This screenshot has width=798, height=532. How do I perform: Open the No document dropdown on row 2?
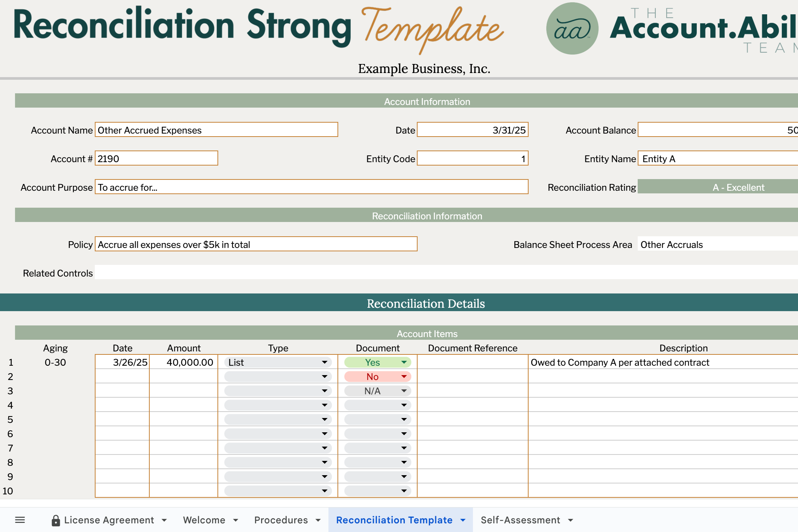404,376
